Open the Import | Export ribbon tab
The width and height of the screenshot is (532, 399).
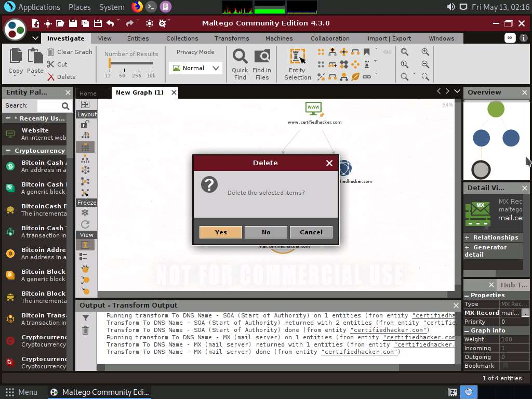389,38
